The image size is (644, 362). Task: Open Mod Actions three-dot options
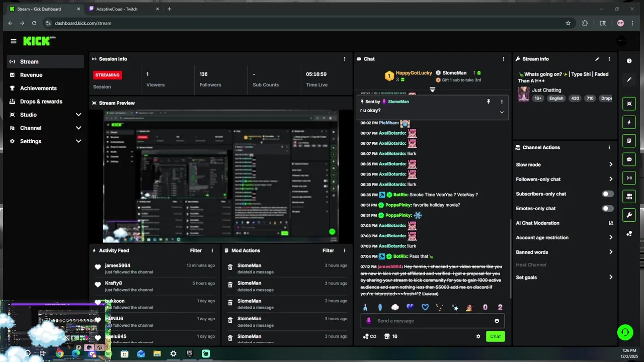click(345, 250)
